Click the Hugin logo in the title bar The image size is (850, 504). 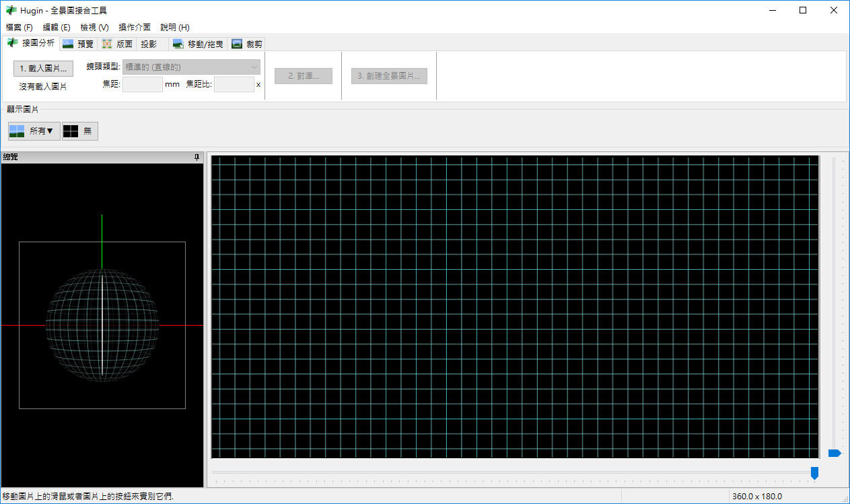tap(11, 10)
